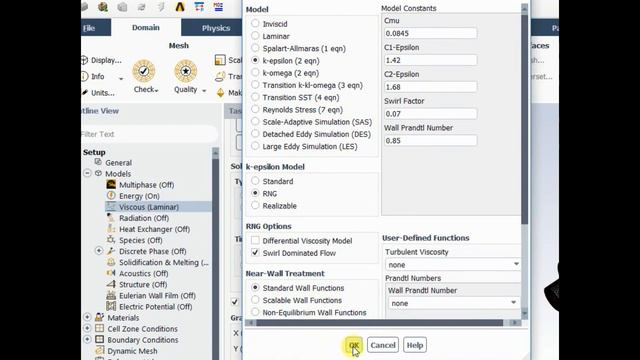Open the mesh Quality dropdown arrow
This screenshot has width=640, height=360.
click(x=204, y=90)
